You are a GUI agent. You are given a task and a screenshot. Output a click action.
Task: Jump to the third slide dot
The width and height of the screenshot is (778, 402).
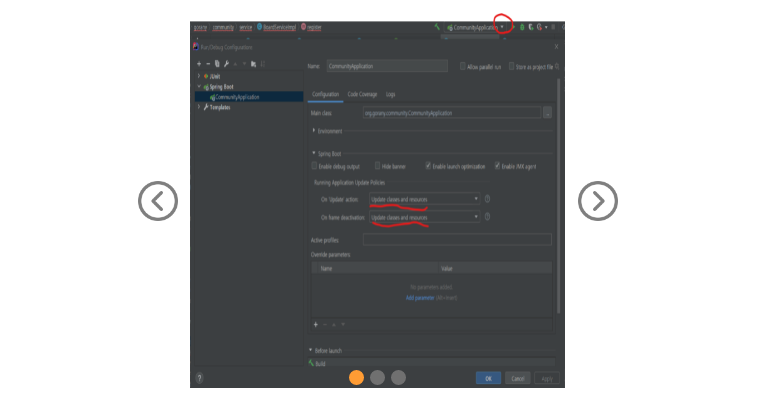(398, 378)
